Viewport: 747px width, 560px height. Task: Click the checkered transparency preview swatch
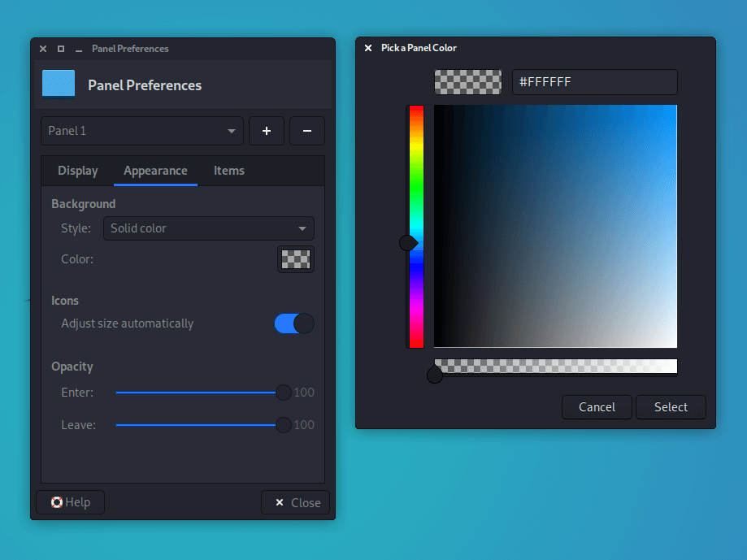tap(467, 81)
